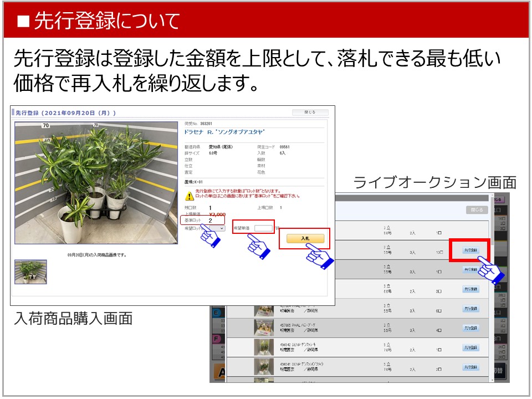Click 先行登録 in the 456542 DENP row
The height and width of the screenshot is (399, 532).
click(x=470, y=347)
